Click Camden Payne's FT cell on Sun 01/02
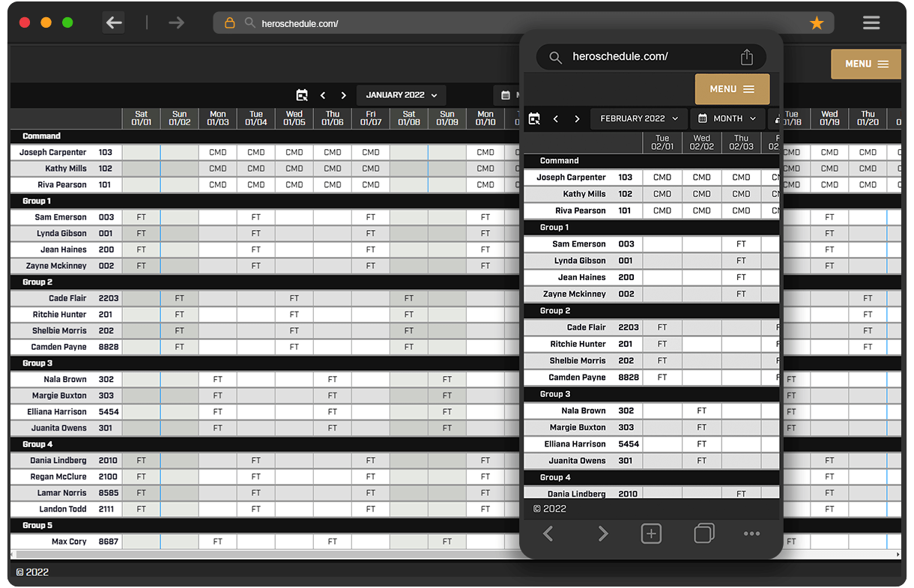914x588 pixels. tap(180, 347)
